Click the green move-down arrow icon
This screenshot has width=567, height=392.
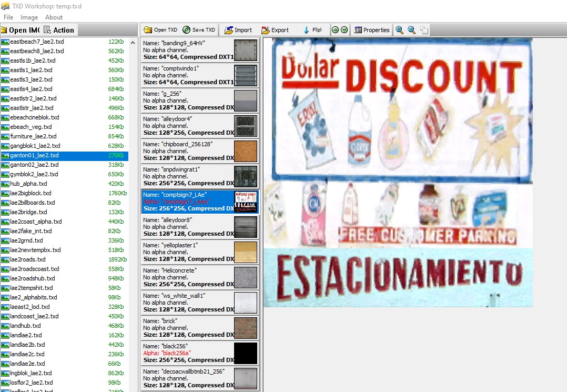click(x=344, y=30)
